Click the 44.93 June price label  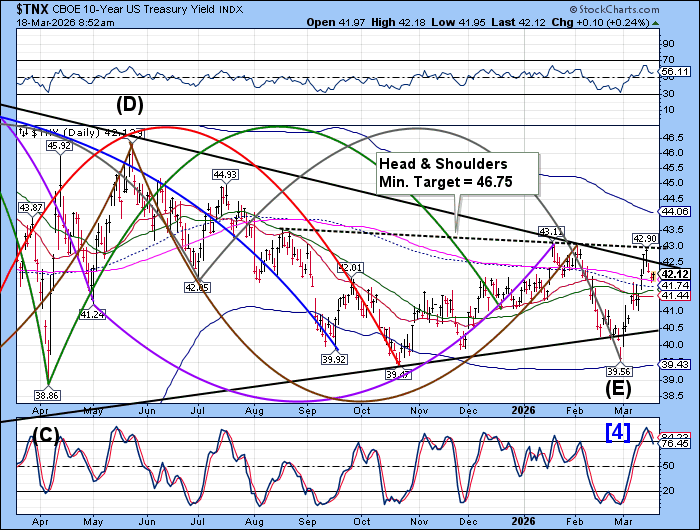click(x=223, y=175)
